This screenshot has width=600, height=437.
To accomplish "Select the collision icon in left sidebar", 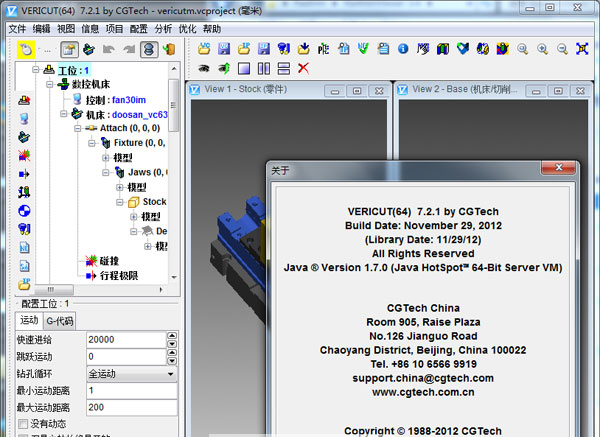I will pyautogui.click(x=24, y=155).
